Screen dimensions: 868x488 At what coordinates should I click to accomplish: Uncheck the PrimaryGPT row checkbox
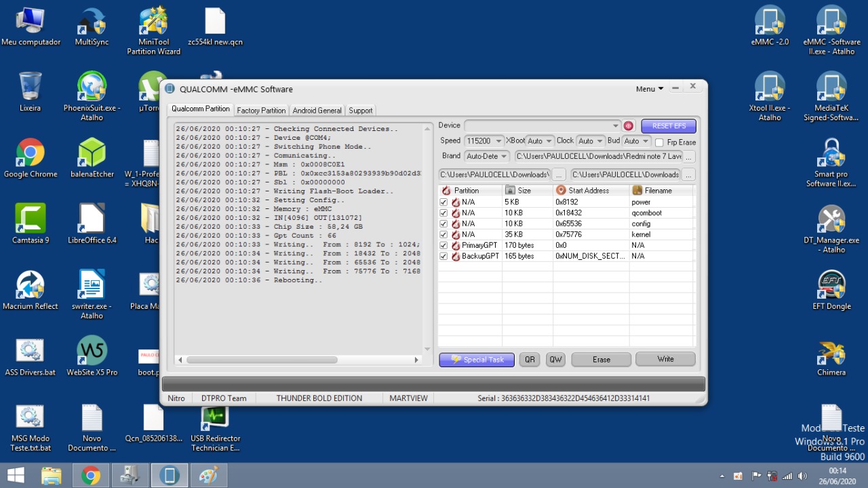(443, 246)
